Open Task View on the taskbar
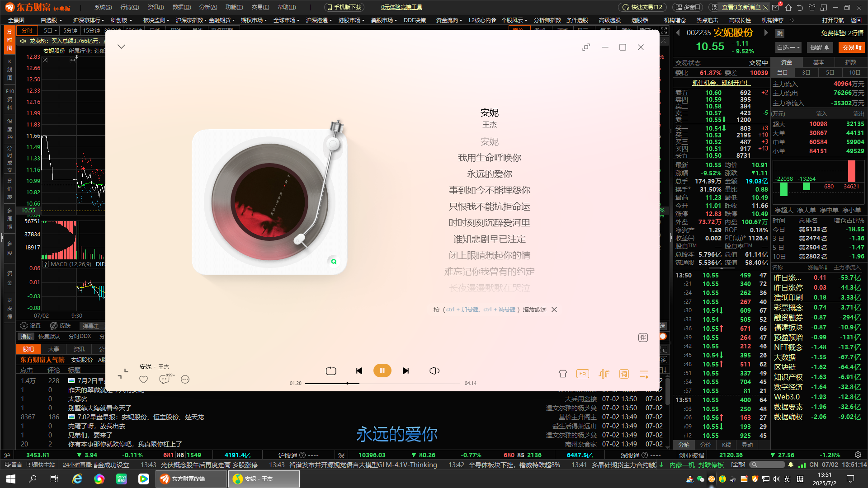The image size is (868, 488). pyautogui.click(x=54, y=479)
